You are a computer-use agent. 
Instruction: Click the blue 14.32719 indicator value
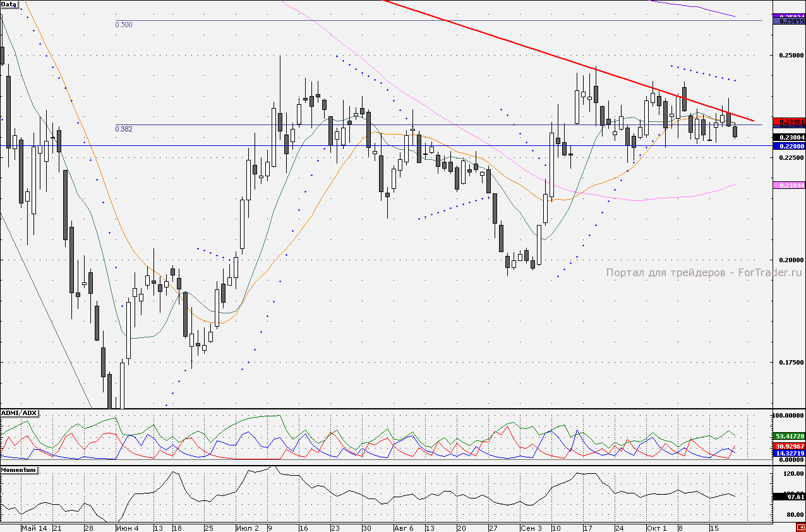789,454
